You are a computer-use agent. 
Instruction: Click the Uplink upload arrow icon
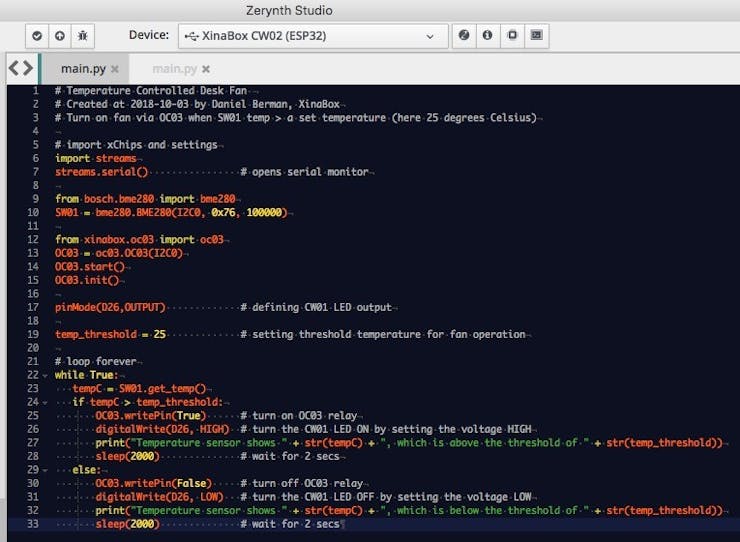[59, 36]
